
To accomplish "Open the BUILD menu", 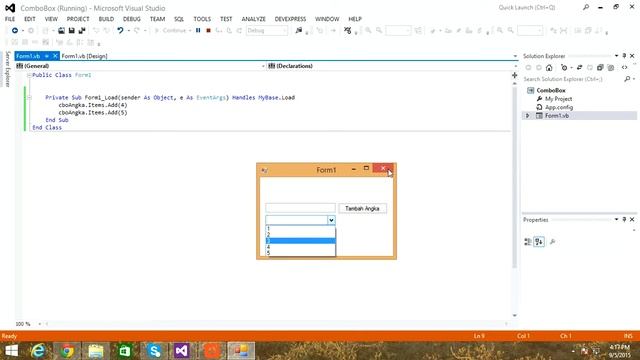I will coord(106,19).
